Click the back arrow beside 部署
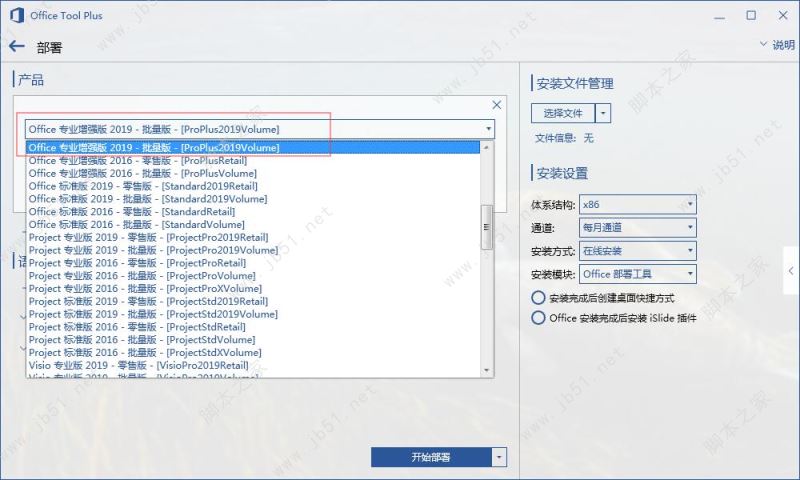 coord(17,46)
